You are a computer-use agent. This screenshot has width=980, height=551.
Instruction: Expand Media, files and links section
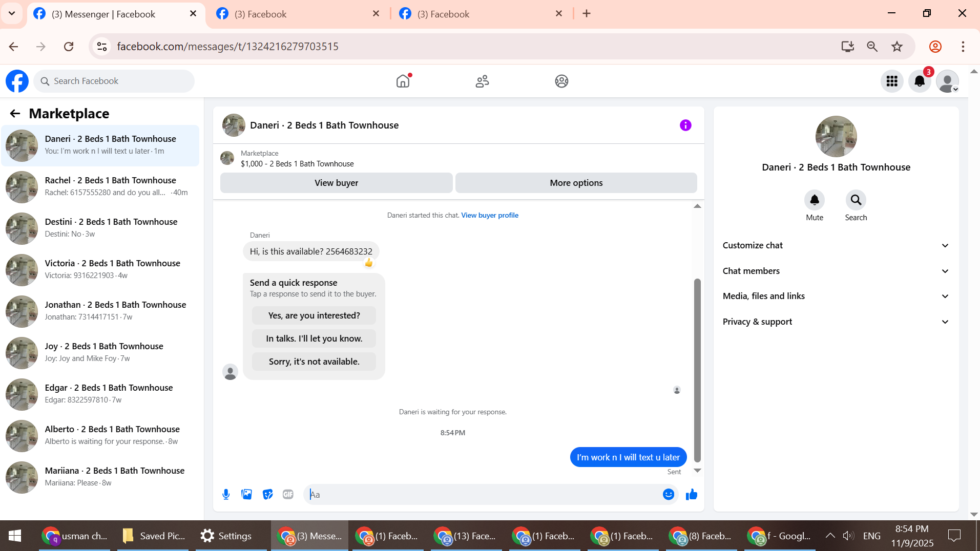click(x=836, y=296)
